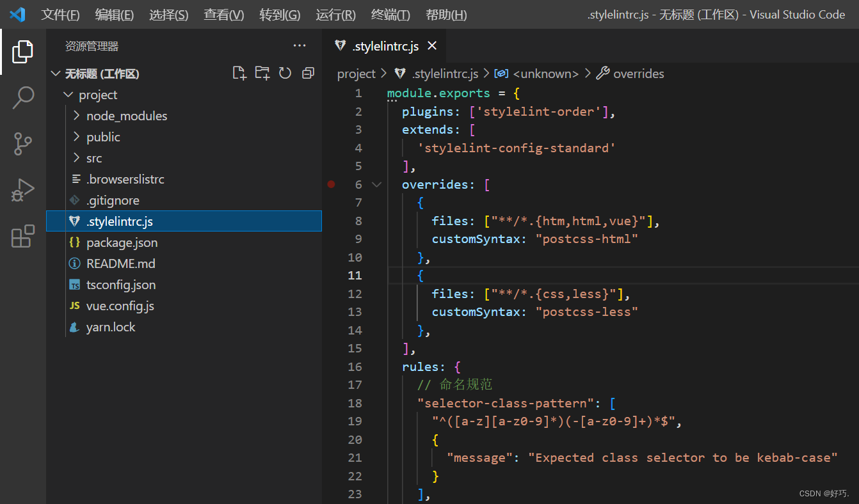Screen dimensions: 859x504
Task: Click the kebab-case regex on line 19
Action: point(554,421)
